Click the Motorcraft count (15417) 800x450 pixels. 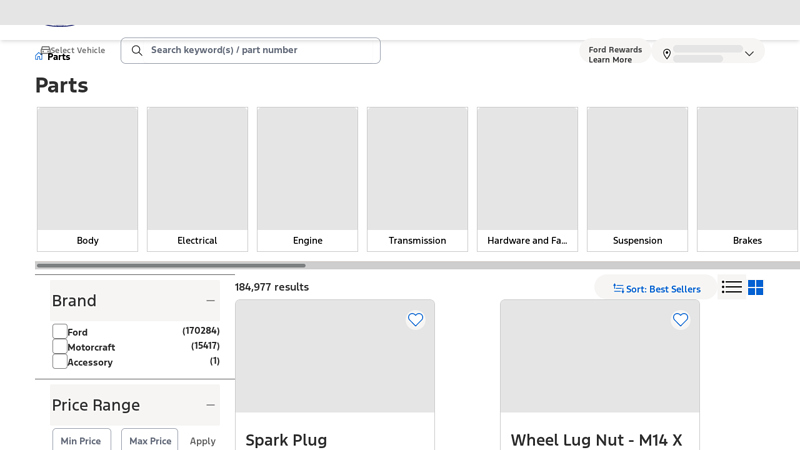pyautogui.click(x=205, y=346)
